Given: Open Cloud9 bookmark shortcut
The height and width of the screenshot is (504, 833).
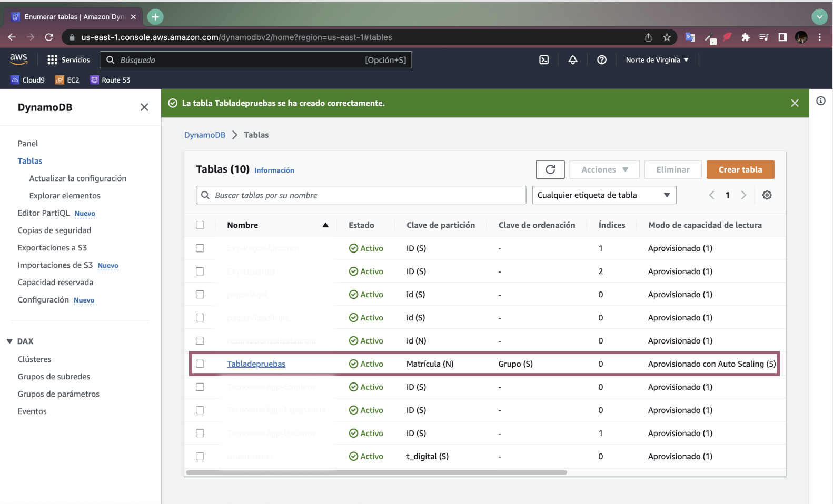Looking at the screenshot, I should pos(28,80).
